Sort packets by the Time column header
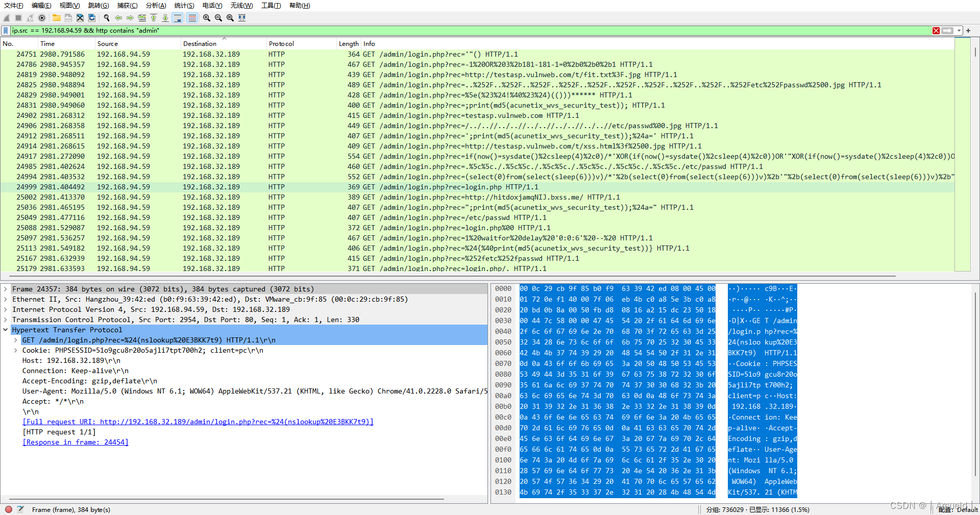 coord(66,44)
